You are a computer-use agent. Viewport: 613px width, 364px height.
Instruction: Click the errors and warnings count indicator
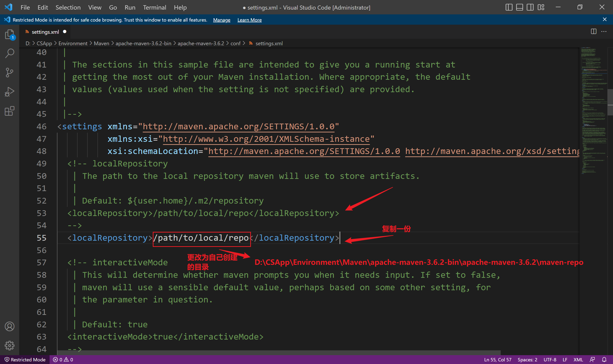63,360
